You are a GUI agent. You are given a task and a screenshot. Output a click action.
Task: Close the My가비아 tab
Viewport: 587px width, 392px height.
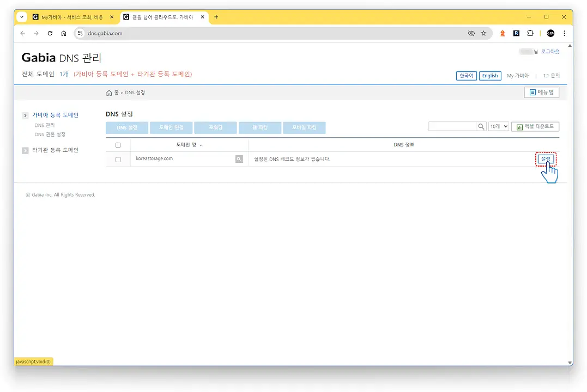112,17
